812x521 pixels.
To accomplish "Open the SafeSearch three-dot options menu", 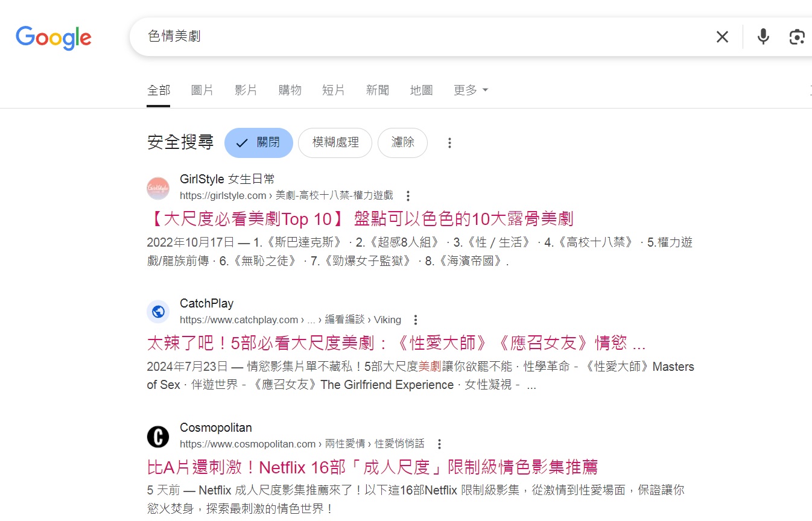I will [449, 143].
